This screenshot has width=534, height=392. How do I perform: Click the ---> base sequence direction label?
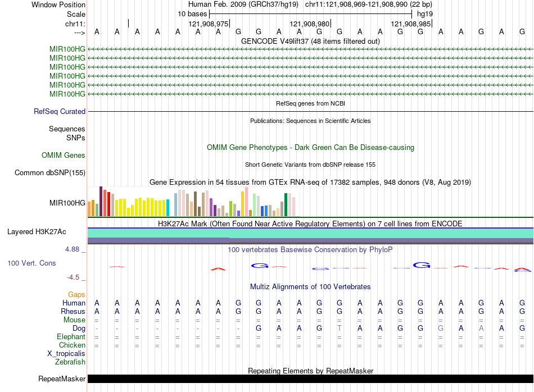point(79,33)
